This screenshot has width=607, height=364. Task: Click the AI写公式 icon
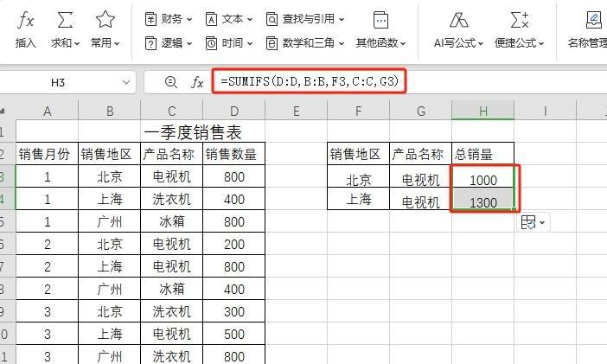click(x=459, y=19)
